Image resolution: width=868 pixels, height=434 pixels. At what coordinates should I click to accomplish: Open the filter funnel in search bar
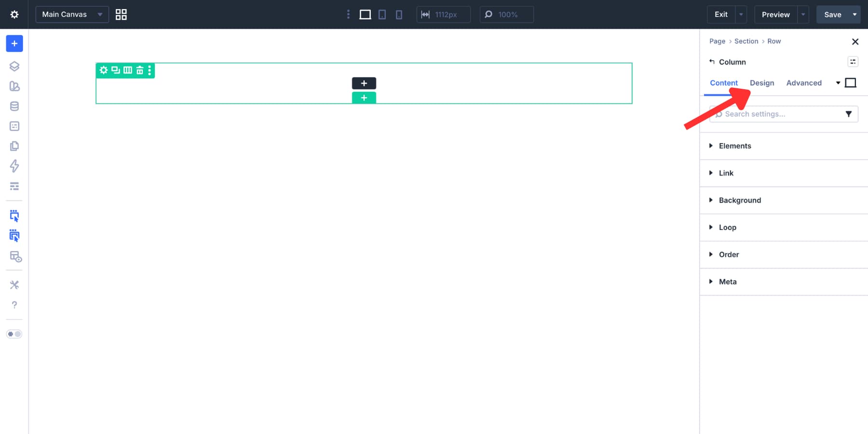coord(849,114)
